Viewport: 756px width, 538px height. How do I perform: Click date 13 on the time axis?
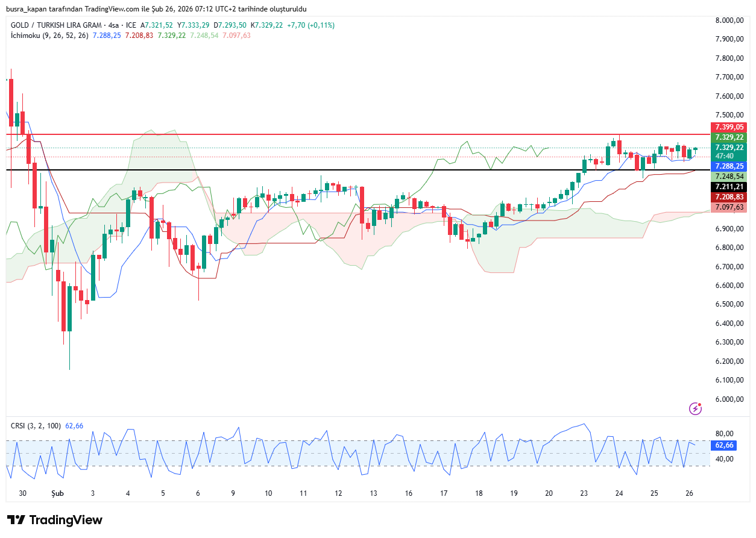click(373, 493)
